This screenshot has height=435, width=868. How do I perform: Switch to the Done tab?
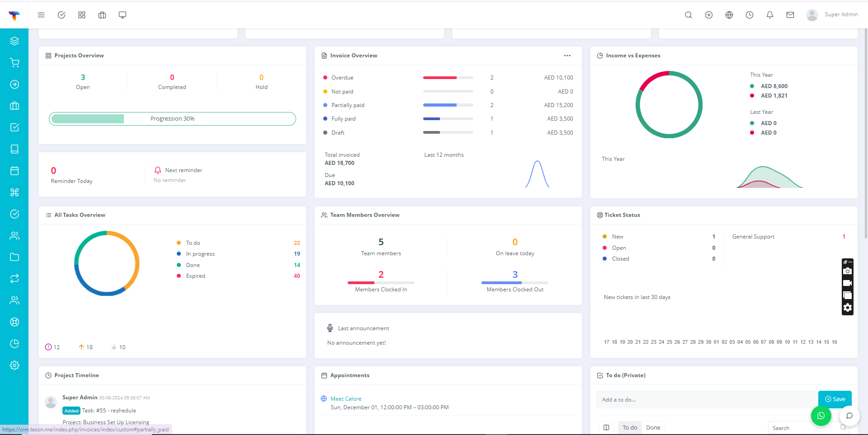pyautogui.click(x=653, y=428)
